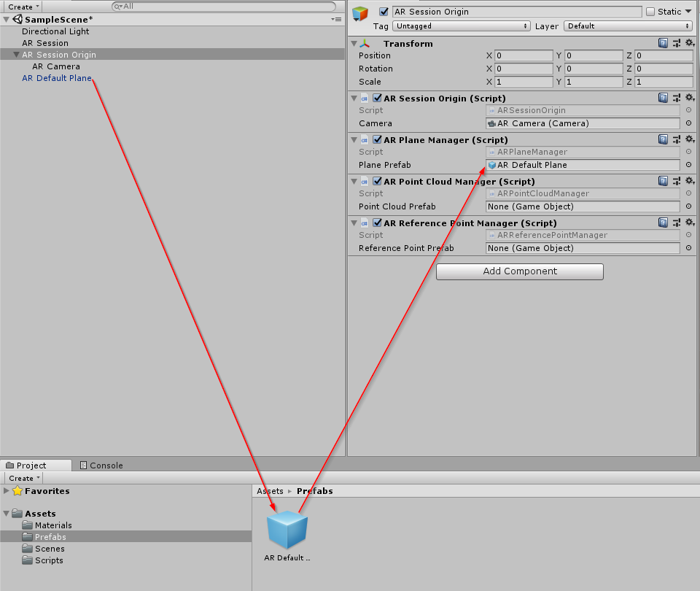Toggle the Static checkbox
The height and width of the screenshot is (591, 700).
point(650,12)
